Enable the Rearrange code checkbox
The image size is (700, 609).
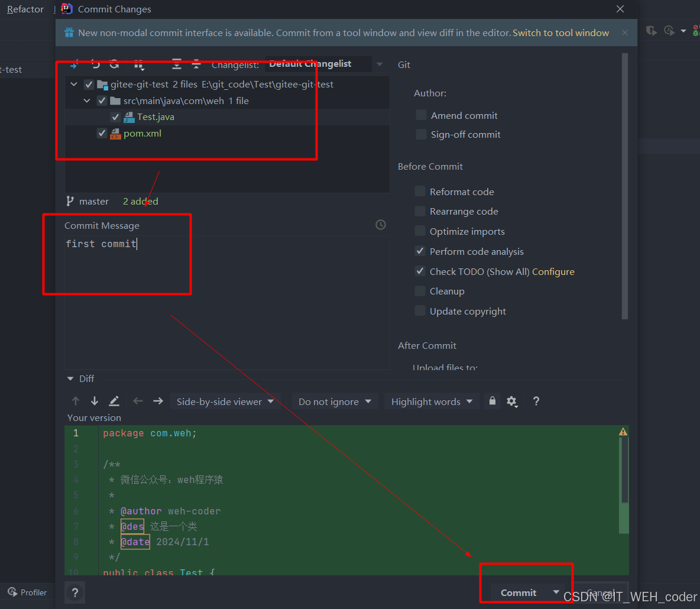click(x=420, y=211)
